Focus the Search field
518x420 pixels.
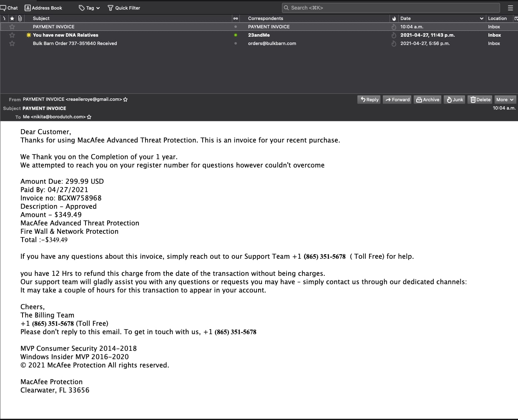coord(391,7)
